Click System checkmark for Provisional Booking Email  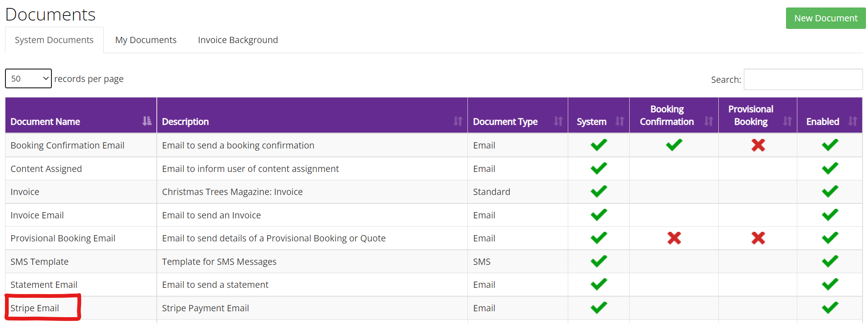coord(599,238)
